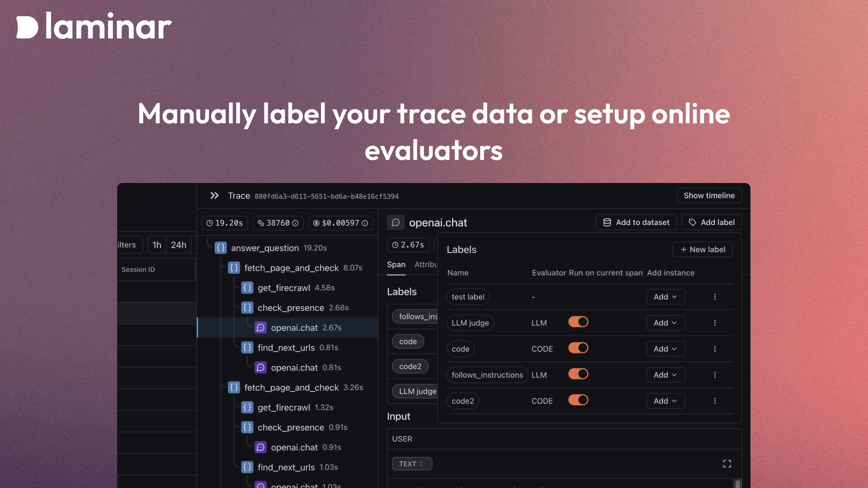Image resolution: width=868 pixels, height=488 pixels.
Task: Click the timer icon showing 19.20s
Action: [209, 223]
